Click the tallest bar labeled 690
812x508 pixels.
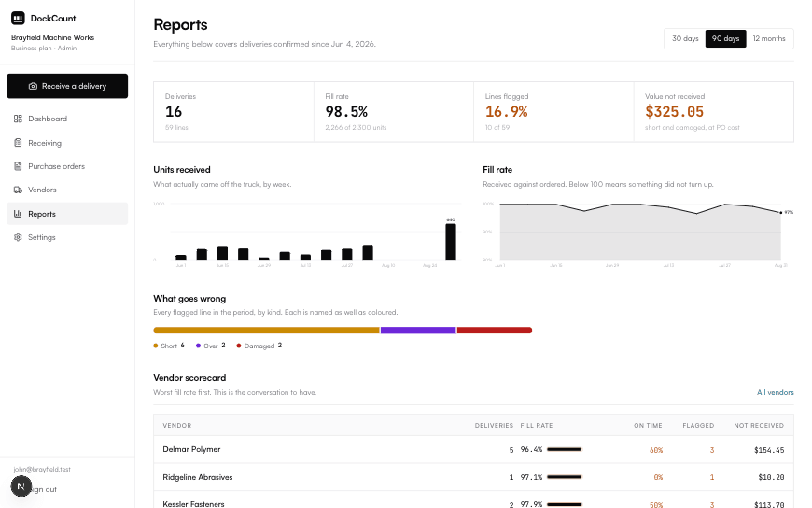click(451, 242)
